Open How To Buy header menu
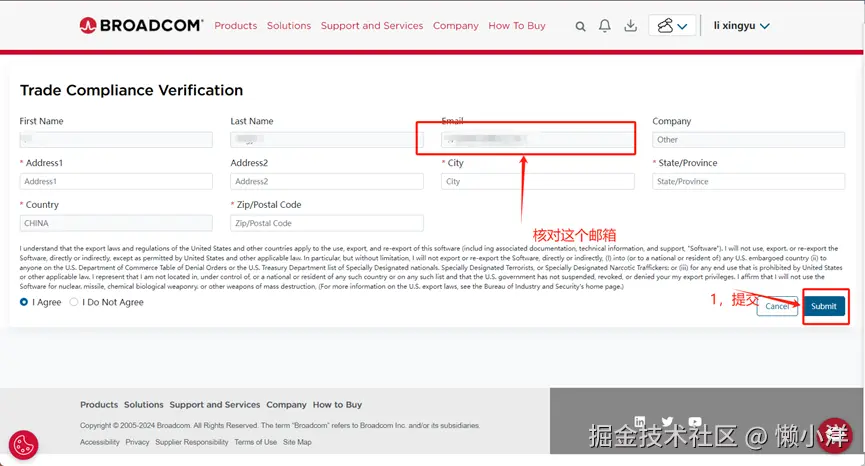 517,26
